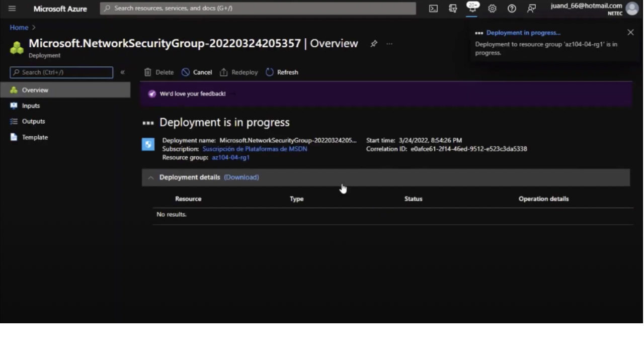Dismiss the Deployment in progress notification
Image resolution: width=644 pixels, height=362 pixels.
point(630,32)
